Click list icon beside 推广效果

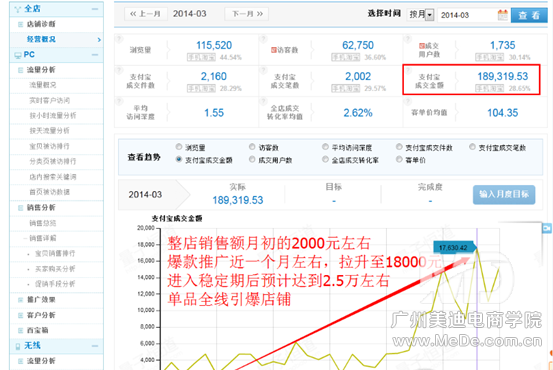click(20, 300)
